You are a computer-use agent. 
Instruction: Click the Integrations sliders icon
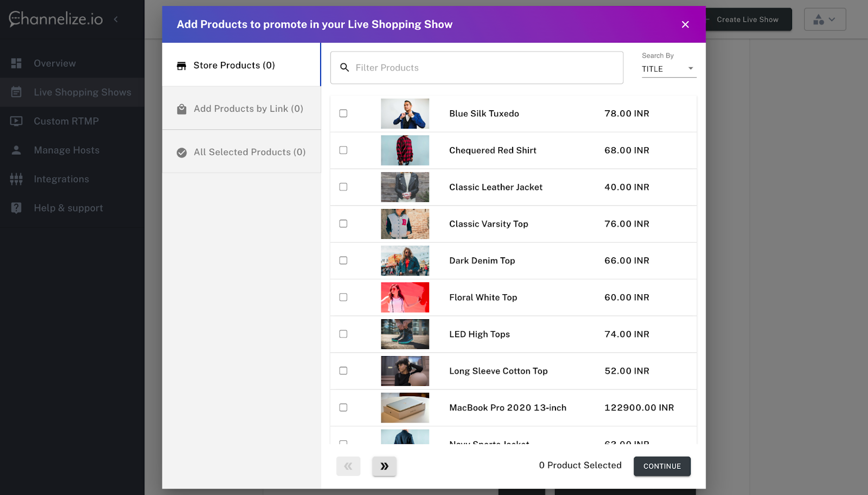(x=16, y=179)
